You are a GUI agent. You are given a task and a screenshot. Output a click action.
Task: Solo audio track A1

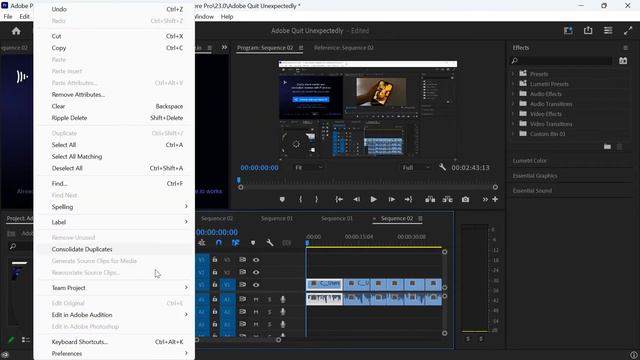tap(269, 299)
